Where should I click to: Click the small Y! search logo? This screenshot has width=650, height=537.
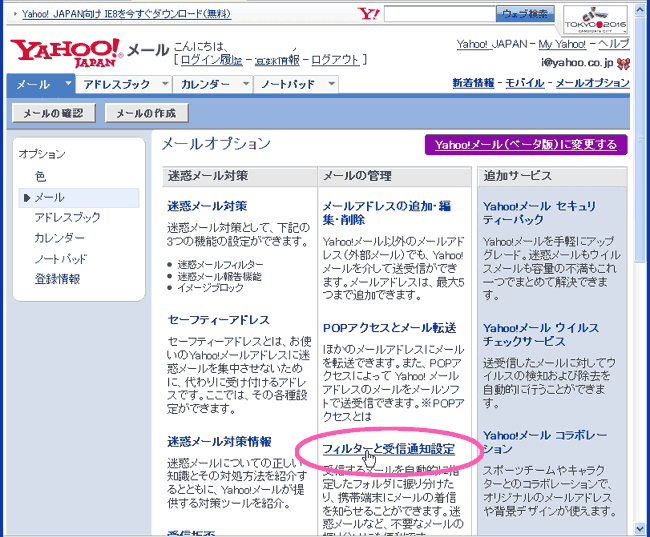(x=368, y=14)
